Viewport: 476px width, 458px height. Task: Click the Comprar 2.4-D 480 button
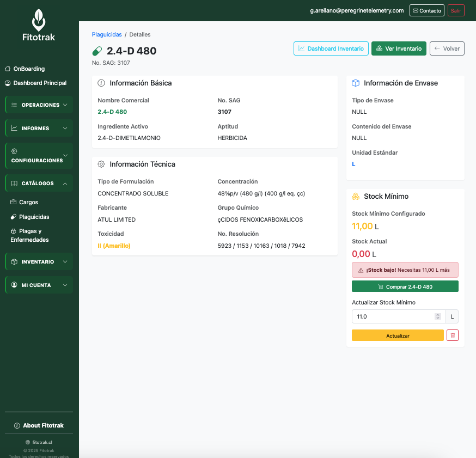click(405, 286)
